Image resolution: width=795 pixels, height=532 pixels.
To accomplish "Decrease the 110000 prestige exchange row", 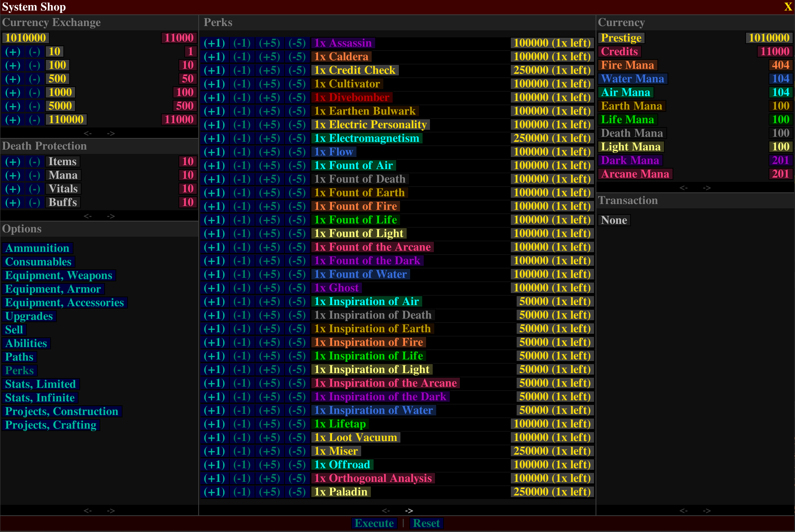I will (x=34, y=120).
